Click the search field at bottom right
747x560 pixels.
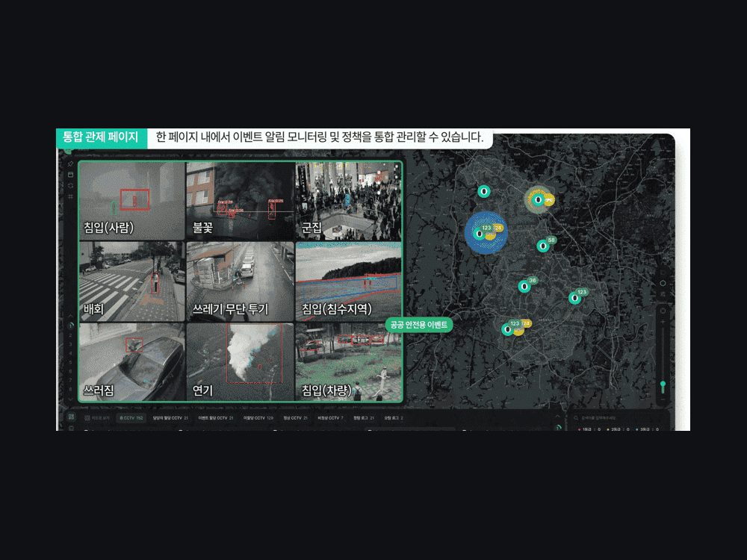point(619,418)
